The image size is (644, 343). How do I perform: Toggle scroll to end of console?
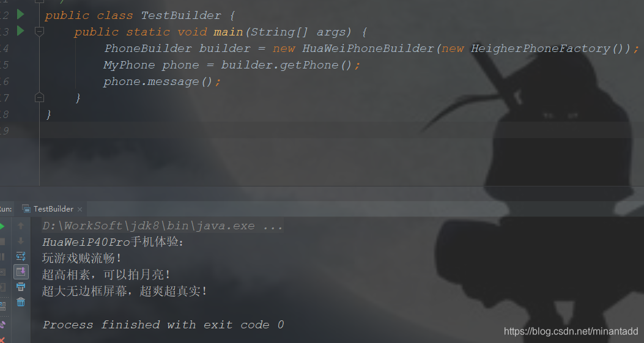[21, 271]
